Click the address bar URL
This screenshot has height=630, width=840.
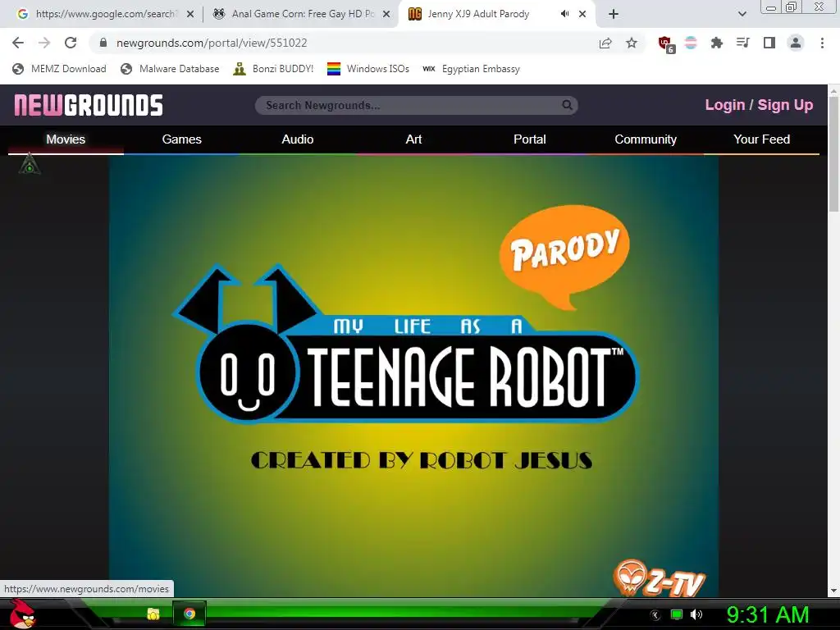pyautogui.click(x=212, y=43)
